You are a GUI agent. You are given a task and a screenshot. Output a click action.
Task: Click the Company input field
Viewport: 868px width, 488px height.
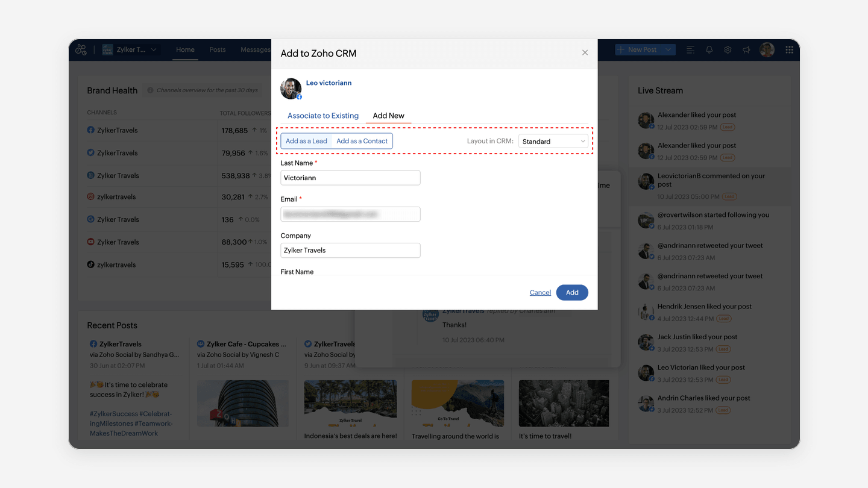(x=350, y=250)
